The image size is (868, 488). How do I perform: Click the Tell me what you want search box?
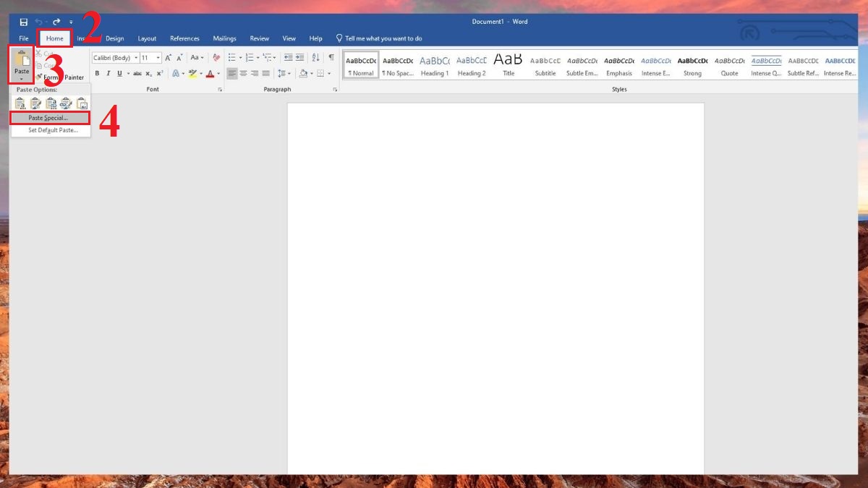click(383, 38)
